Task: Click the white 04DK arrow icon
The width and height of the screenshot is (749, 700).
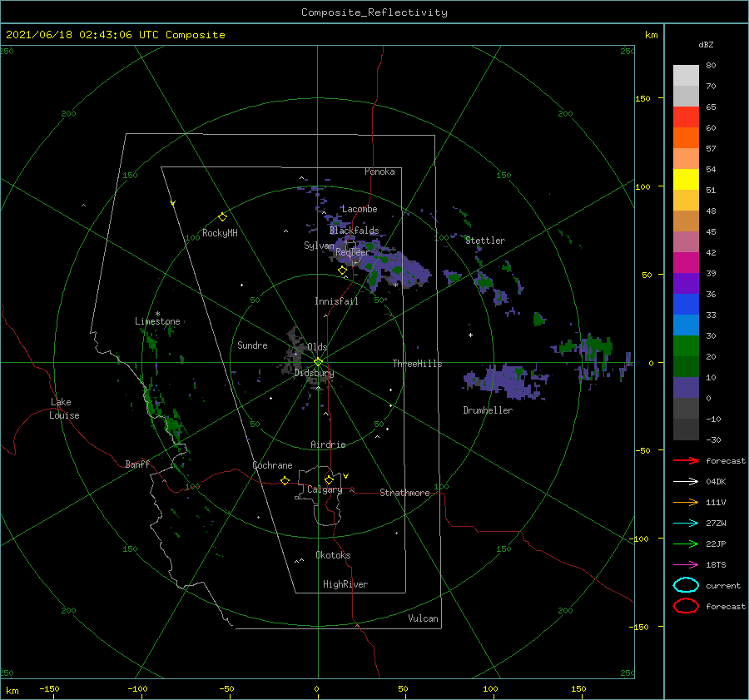Action: point(686,481)
